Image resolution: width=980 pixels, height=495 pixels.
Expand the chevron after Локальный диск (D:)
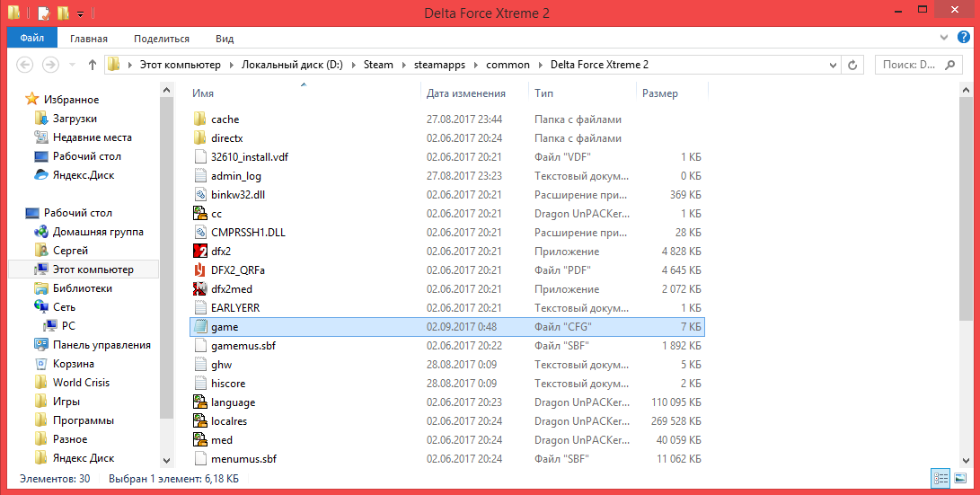tap(353, 65)
